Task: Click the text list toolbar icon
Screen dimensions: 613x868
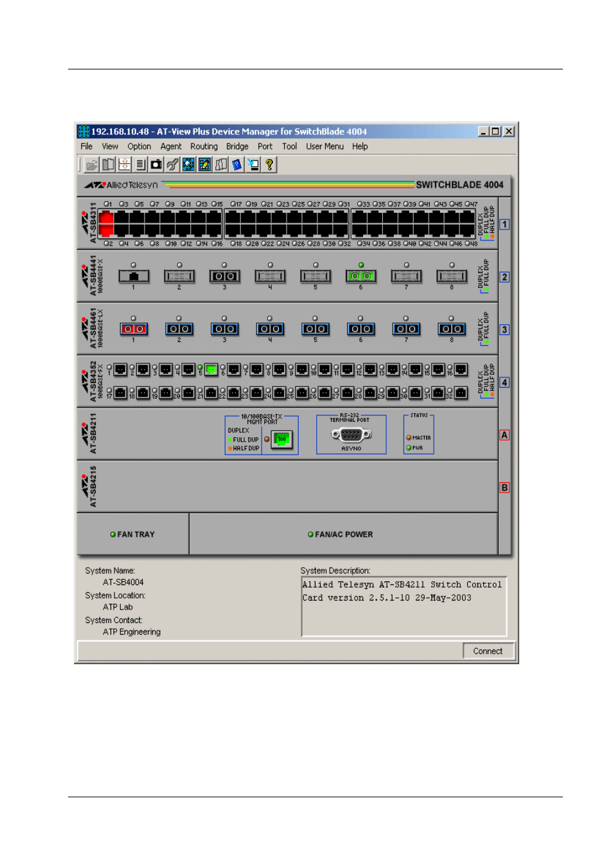Action: click(141, 165)
